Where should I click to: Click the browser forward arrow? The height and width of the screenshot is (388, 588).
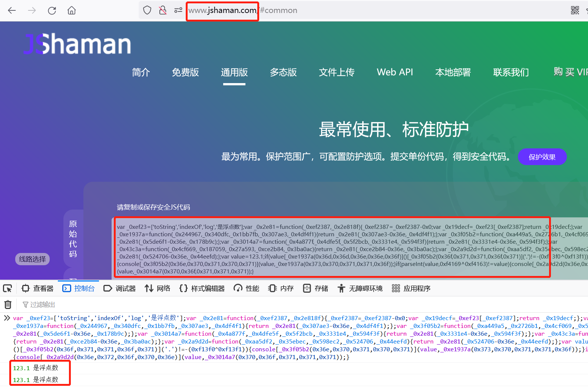click(32, 10)
